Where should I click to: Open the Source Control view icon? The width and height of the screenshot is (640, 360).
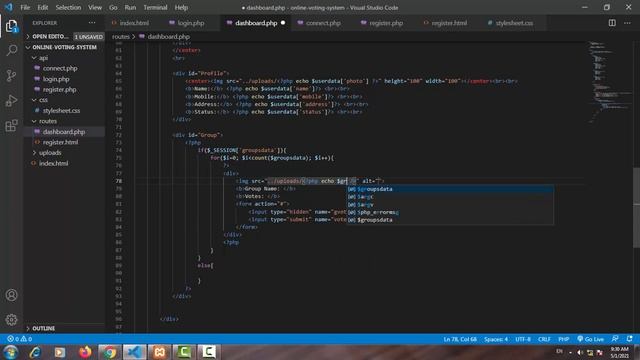pos(11,76)
